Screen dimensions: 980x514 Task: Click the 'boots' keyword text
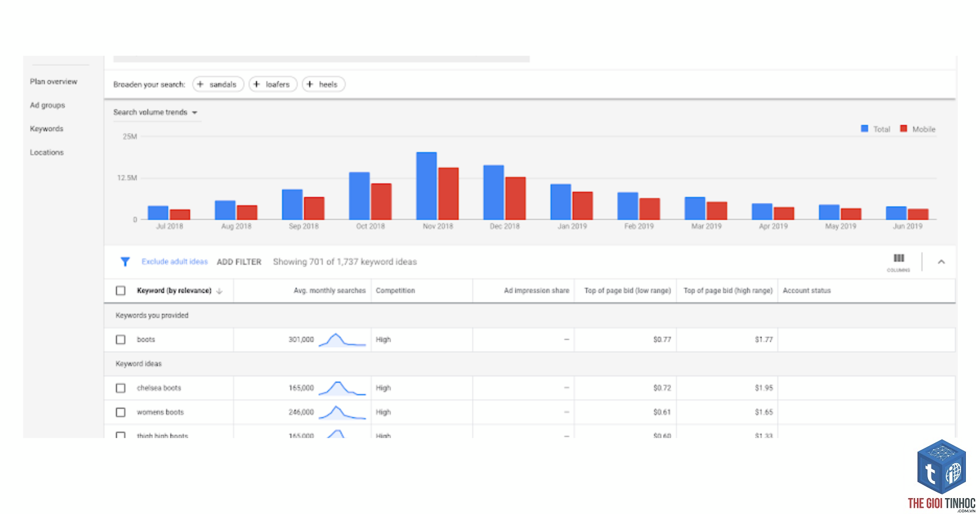(x=146, y=340)
